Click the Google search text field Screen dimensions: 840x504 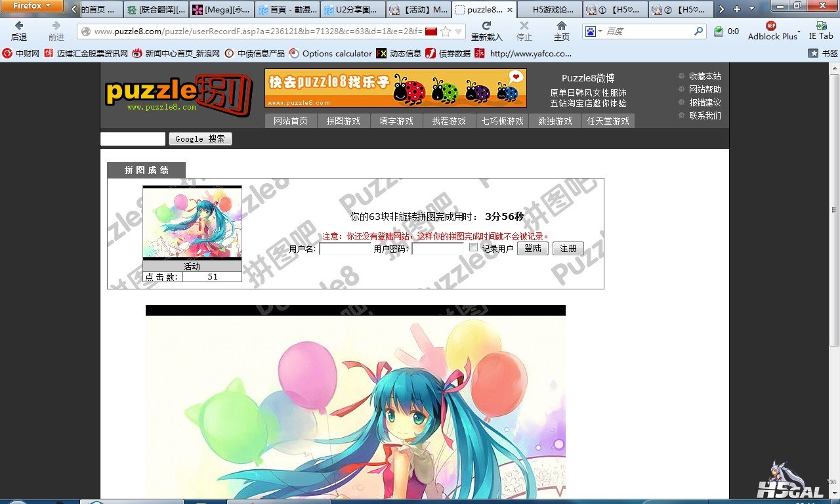pyautogui.click(x=133, y=138)
